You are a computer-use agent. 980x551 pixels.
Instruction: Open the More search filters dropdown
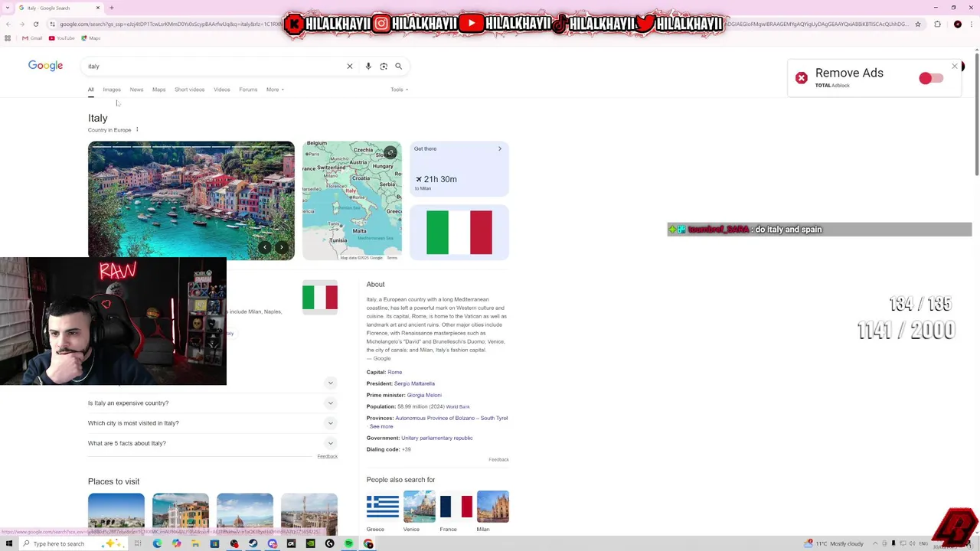pyautogui.click(x=275, y=90)
